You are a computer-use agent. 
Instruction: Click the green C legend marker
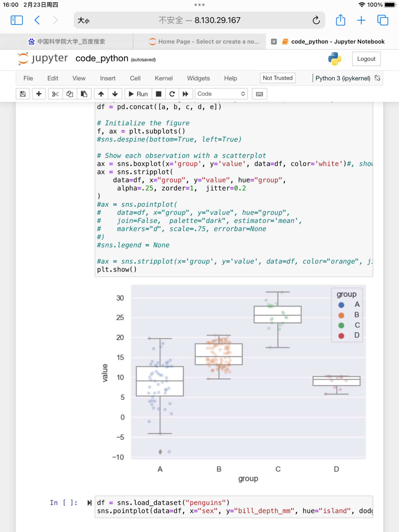click(x=341, y=325)
